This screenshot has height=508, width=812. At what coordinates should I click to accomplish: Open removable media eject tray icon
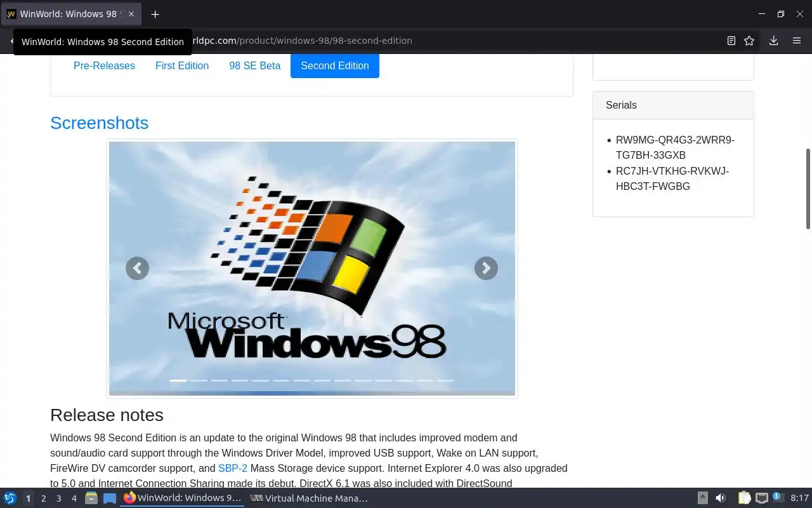click(x=702, y=498)
